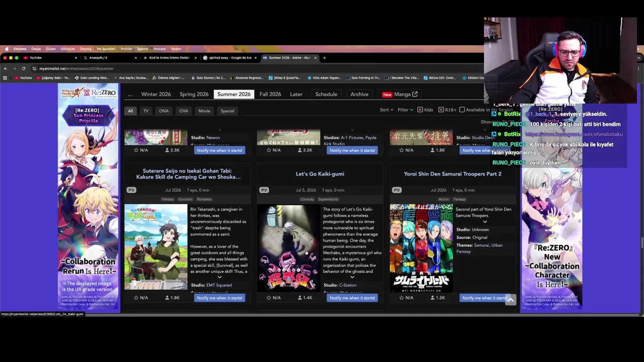Open the Ödeme bilgileri bookmark
Screen dimensions: 644x362
(x=169, y=78)
